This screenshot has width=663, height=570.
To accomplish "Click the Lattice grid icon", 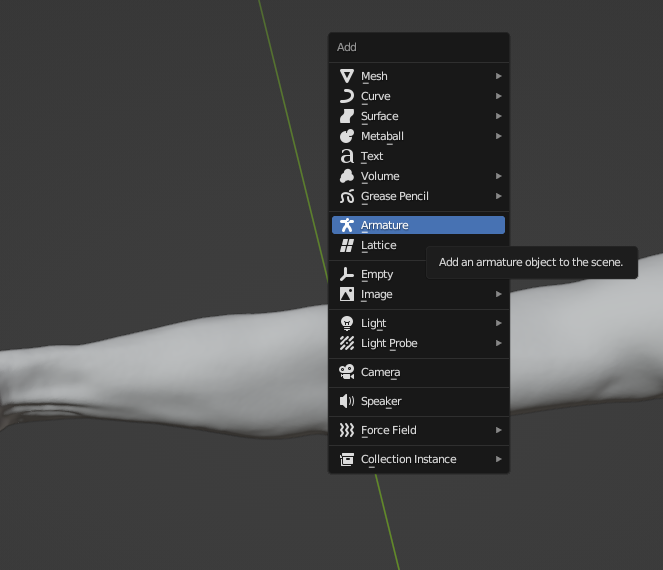I will (x=347, y=245).
